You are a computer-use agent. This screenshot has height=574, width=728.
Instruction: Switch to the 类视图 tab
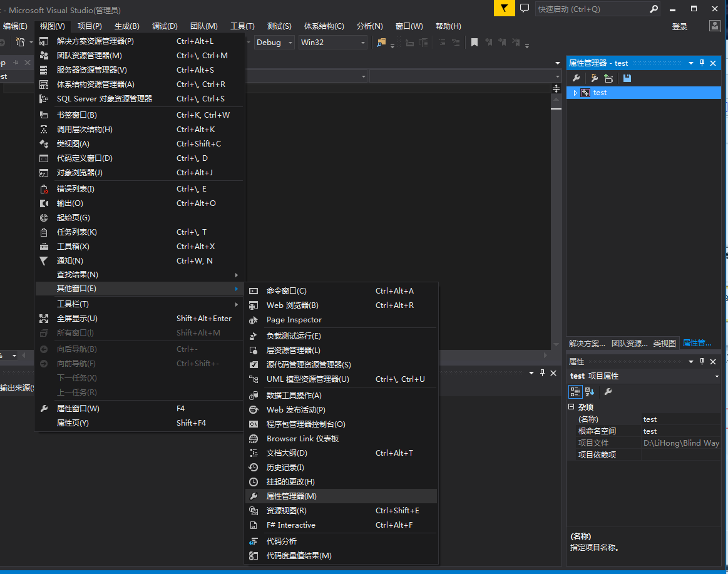[x=664, y=343]
